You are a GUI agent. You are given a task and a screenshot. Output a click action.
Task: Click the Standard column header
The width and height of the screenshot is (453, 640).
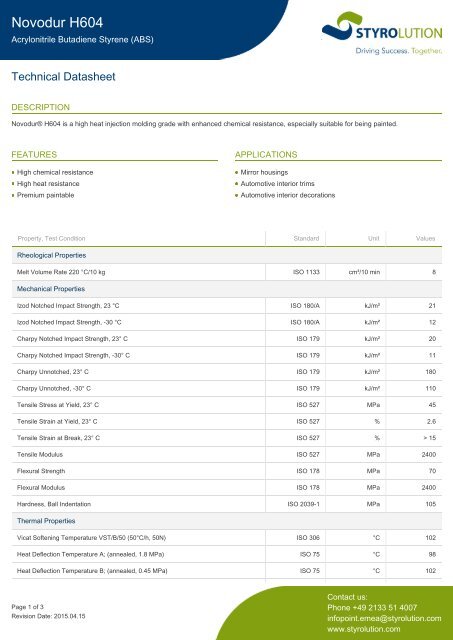306,238
